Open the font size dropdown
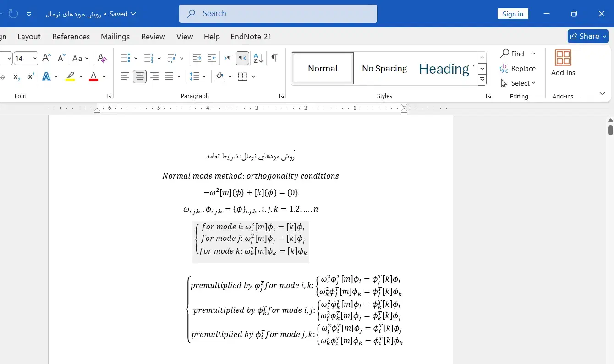The height and width of the screenshot is (364, 614). pyautogui.click(x=35, y=58)
